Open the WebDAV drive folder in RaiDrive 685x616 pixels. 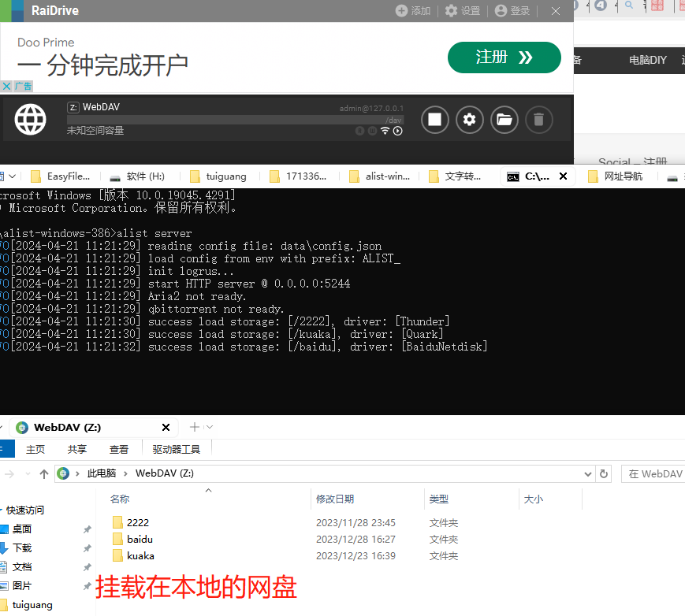(x=504, y=119)
